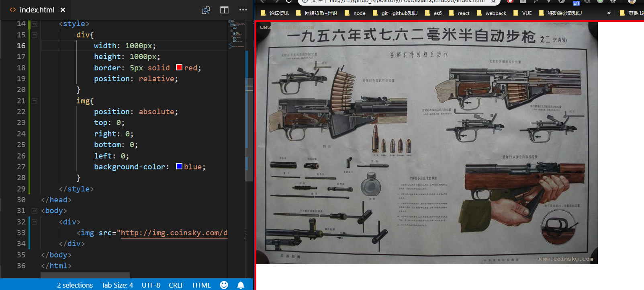
Task: Click the code minimap preview
Action: [237, 34]
